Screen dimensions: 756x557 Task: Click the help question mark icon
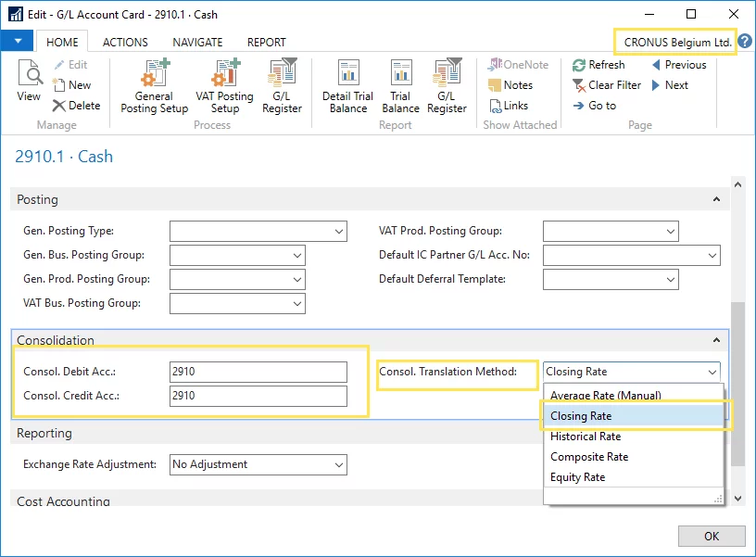pyautogui.click(x=745, y=42)
